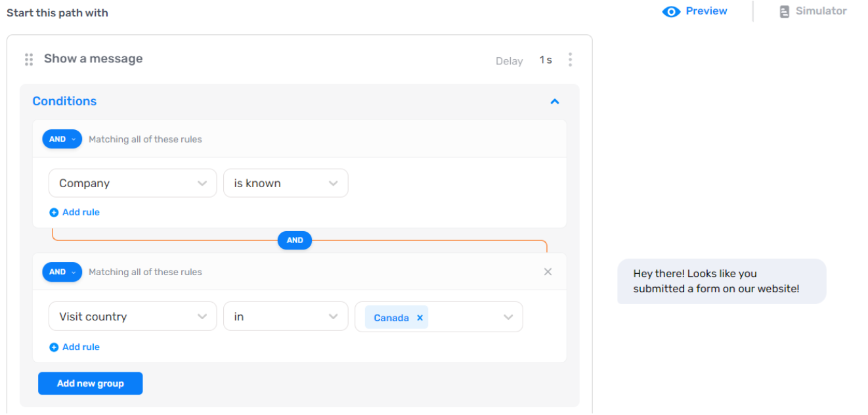The height and width of the screenshot is (415, 868).
Task: Open the three-dot menu on Show a message
Action: point(570,60)
